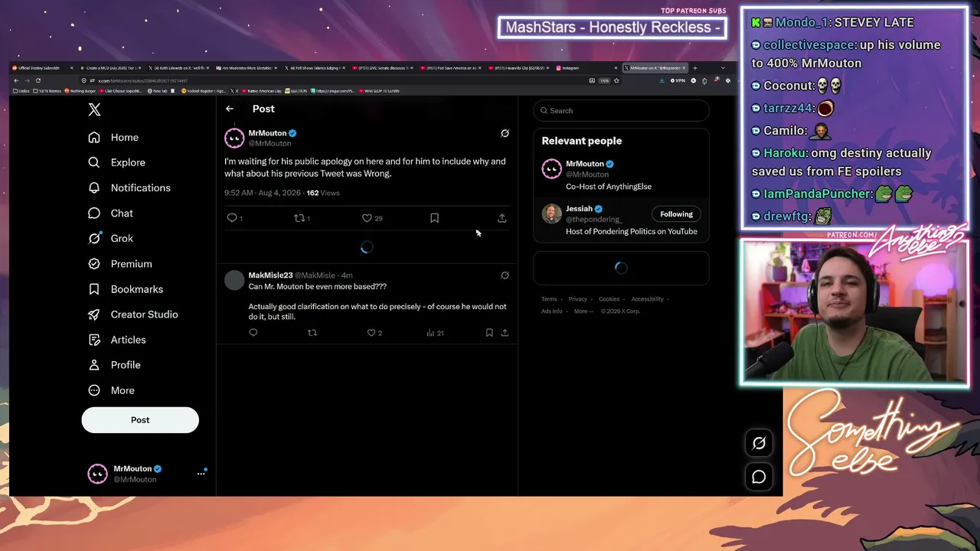This screenshot has height=551, width=980.
Task: Open Articles from the sidebar
Action: pyautogui.click(x=116, y=339)
